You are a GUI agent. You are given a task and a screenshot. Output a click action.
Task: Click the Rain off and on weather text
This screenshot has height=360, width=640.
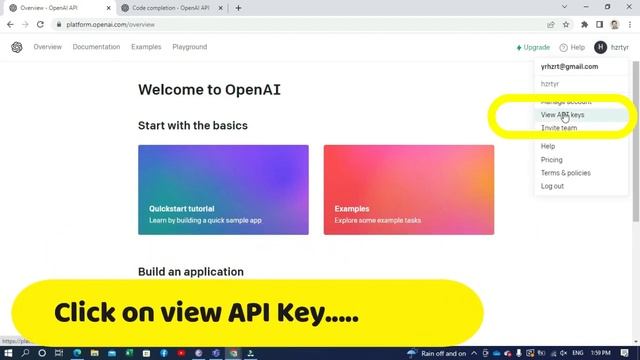coord(444,353)
